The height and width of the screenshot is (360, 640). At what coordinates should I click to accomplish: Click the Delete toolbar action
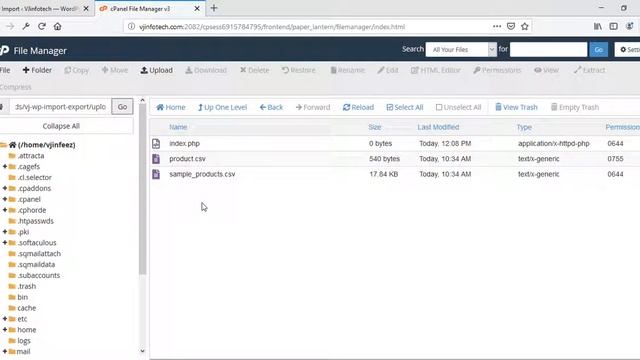(254, 70)
